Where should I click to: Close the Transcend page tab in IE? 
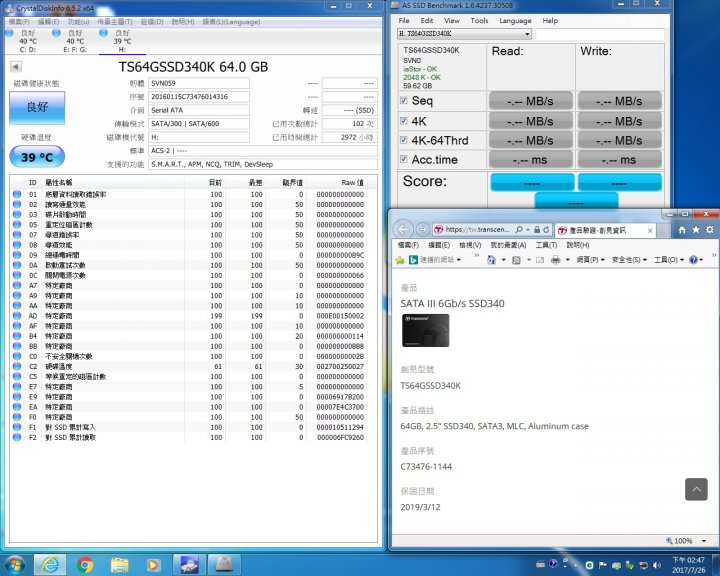(x=650, y=231)
